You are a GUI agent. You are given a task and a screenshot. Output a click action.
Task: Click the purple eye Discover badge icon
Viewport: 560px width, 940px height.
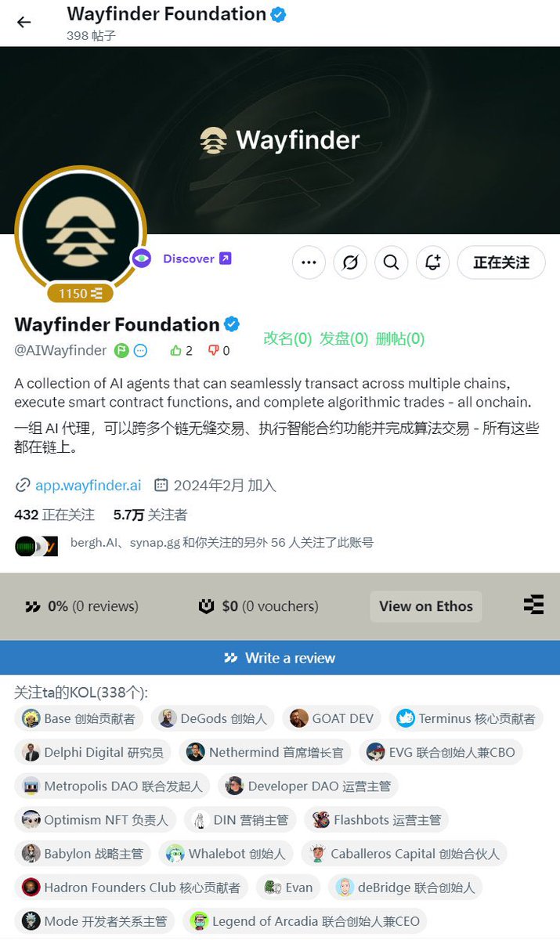[x=141, y=258]
